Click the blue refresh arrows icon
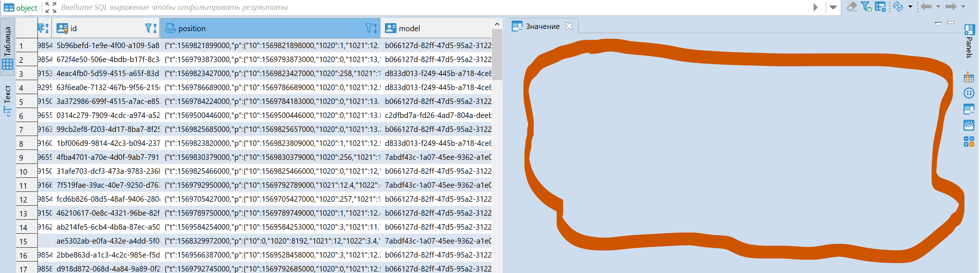The image size is (980, 273). 898,7
